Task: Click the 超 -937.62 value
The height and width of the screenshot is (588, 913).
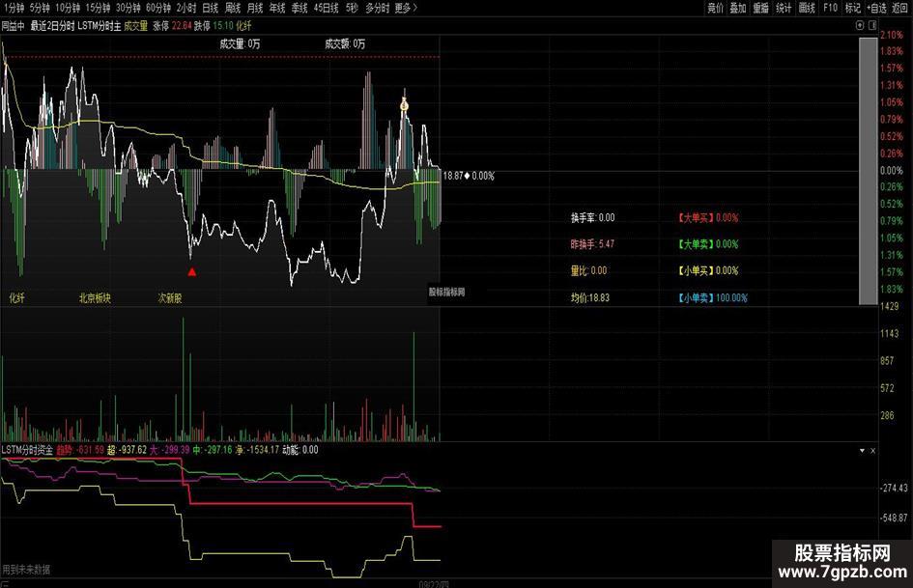Action: click(127, 450)
